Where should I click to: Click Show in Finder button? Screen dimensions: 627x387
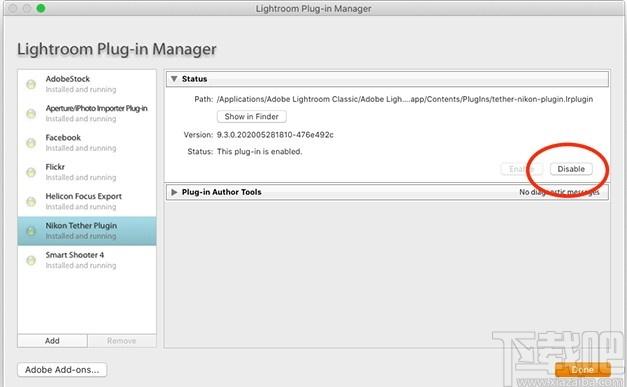[252, 117]
